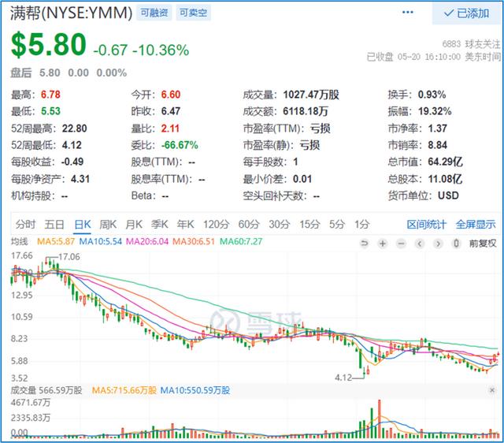
Task: Switch to the 分时 chart tab
Action: click(x=25, y=224)
